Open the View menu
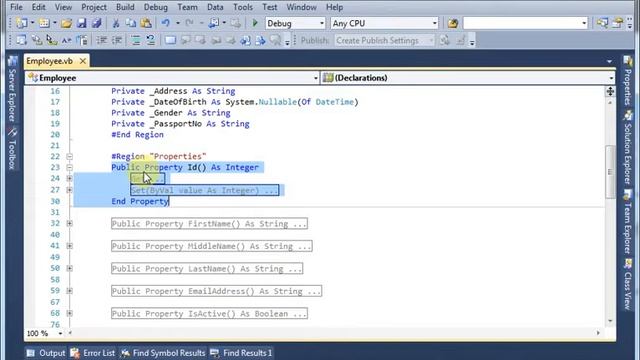 pyautogui.click(x=63, y=7)
